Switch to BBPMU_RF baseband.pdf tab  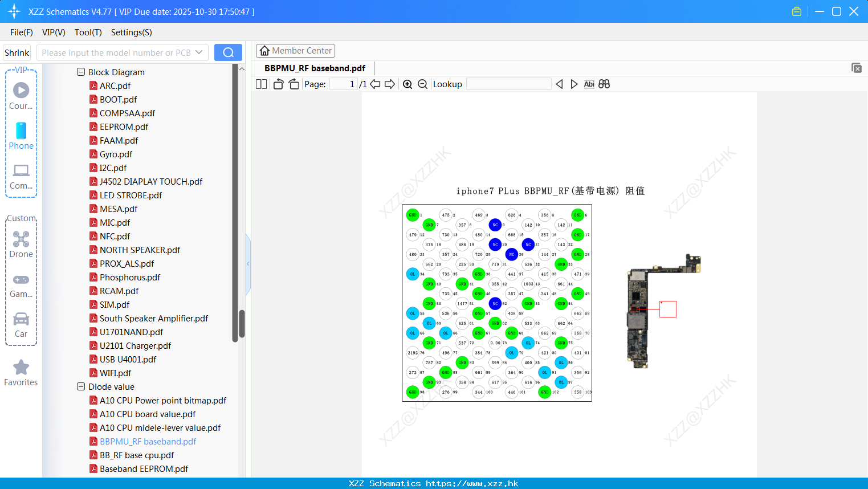315,68
